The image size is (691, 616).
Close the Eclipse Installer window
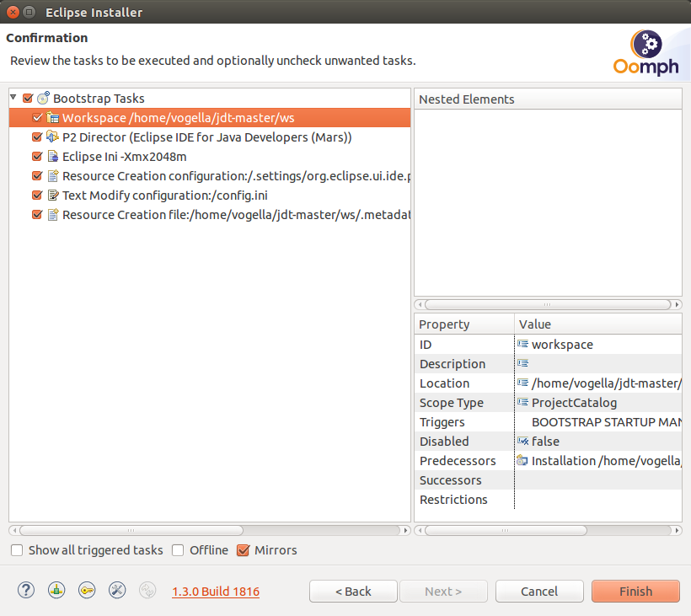(x=13, y=12)
